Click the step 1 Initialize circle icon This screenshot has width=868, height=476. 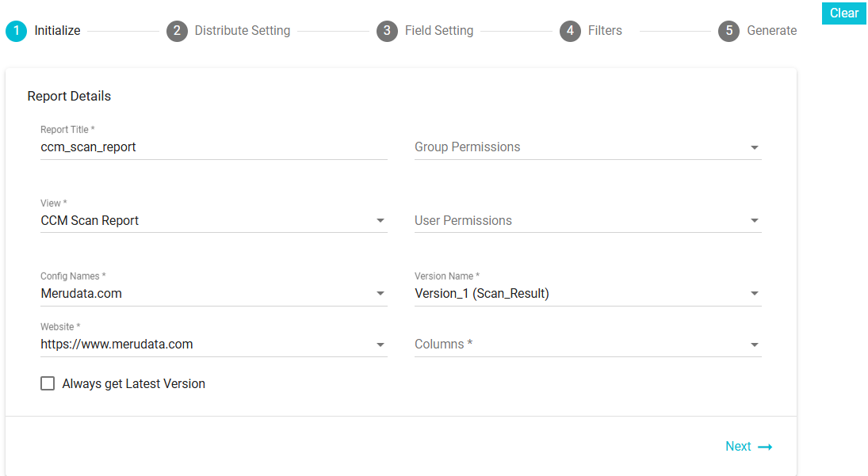[16, 31]
